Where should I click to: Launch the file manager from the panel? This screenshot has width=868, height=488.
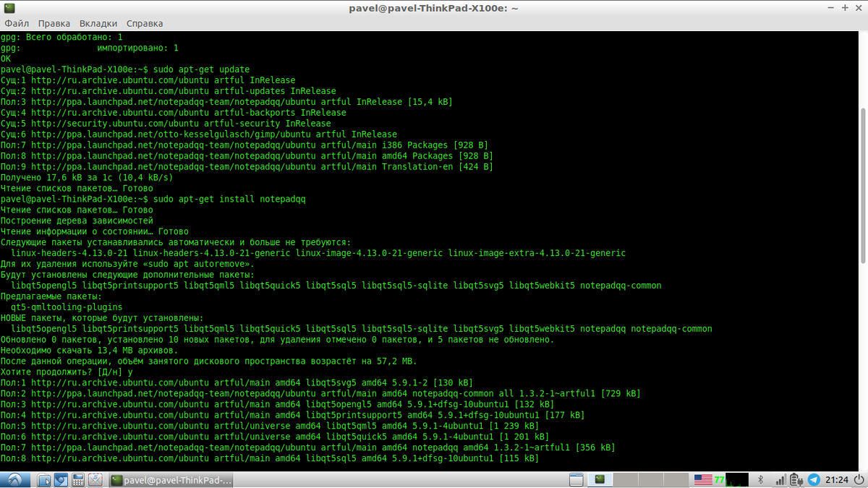tap(44, 479)
